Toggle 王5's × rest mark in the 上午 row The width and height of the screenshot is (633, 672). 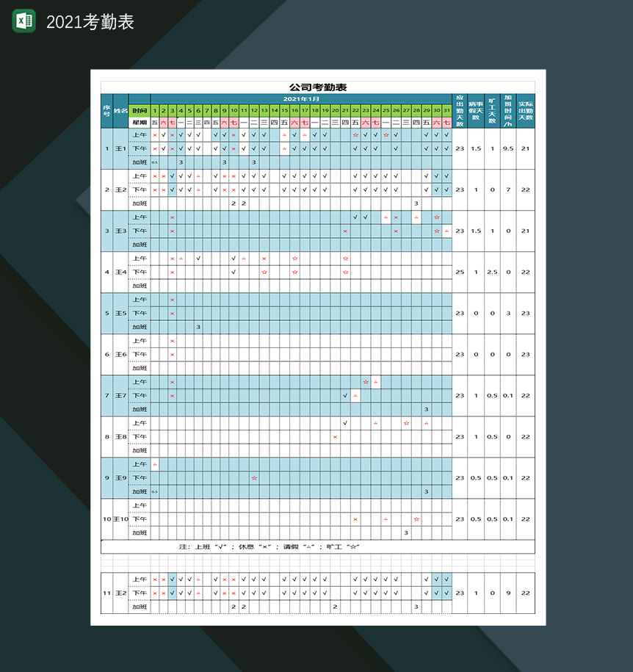point(170,300)
